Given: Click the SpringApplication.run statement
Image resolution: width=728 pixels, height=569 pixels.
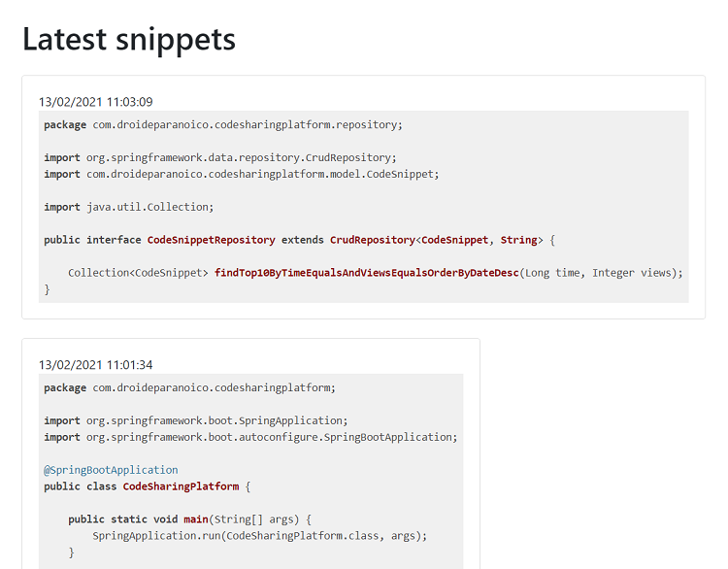Looking at the screenshot, I should coord(259,536).
